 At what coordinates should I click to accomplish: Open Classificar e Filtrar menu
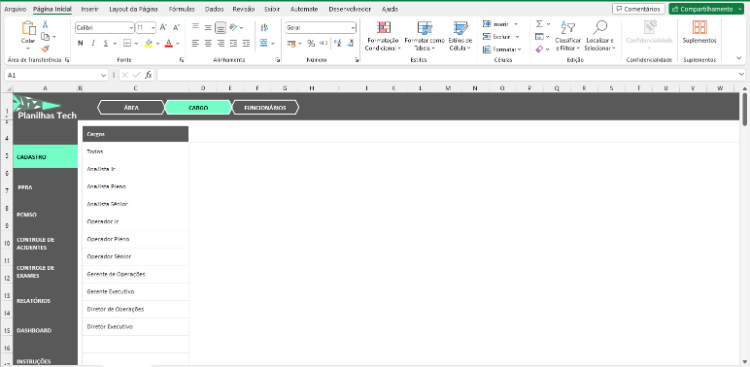(568, 36)
